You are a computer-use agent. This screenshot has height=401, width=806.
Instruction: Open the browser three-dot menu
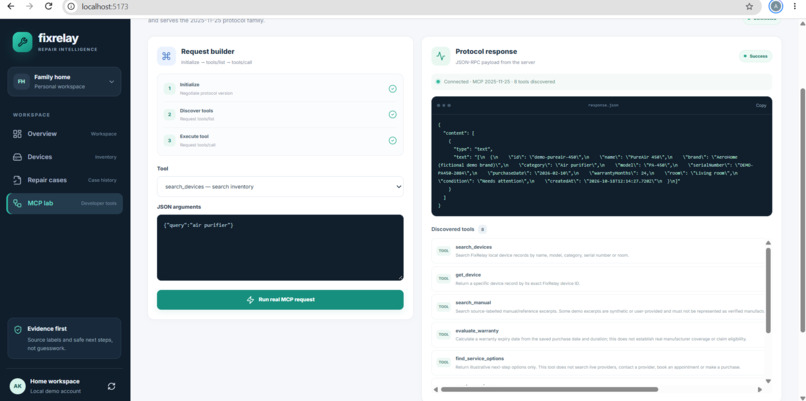tap(796, 7)
